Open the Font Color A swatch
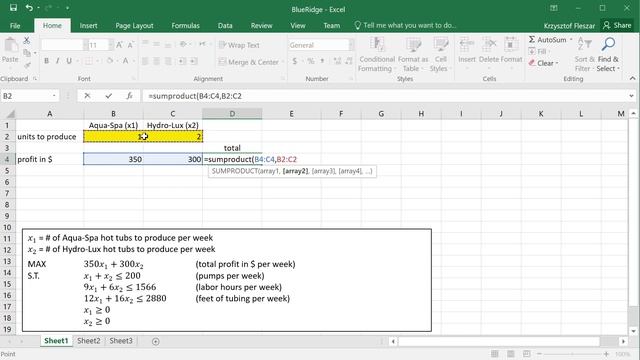Image resolution: width=640 pixels, height=360 pixels. [126, 61]
